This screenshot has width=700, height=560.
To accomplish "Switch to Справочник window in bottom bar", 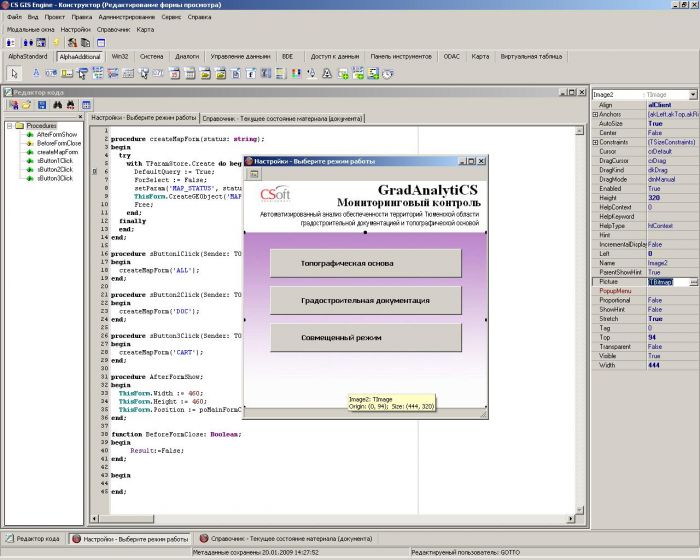I will [286, 539].
